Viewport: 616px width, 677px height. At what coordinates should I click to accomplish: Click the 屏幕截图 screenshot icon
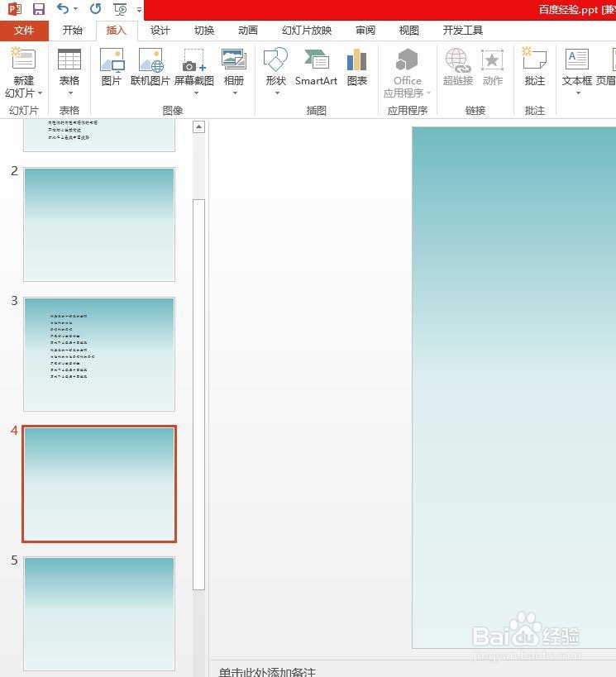point(194,60)
